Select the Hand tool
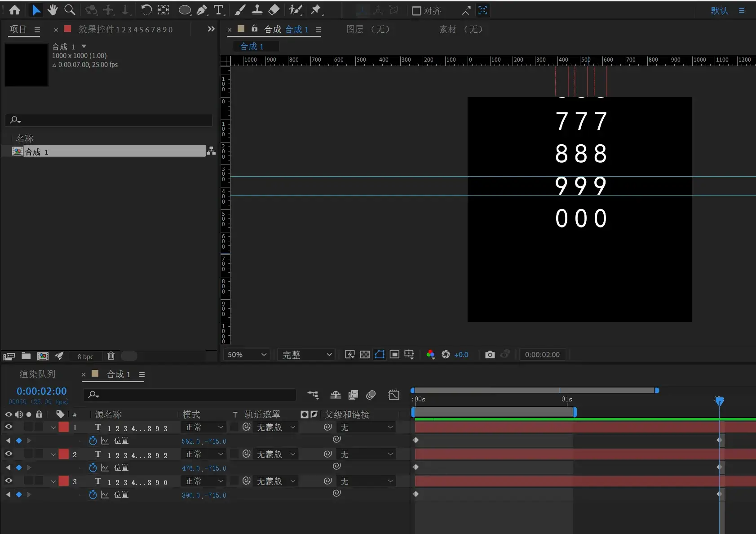The height and width of the screenshot is (534, 756). pos(53,10)
